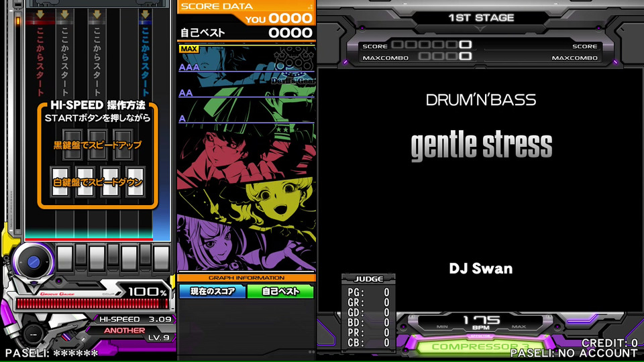Click the GR judge count row
This screenshot has width=644, height=362.
[x=368, y=302]
